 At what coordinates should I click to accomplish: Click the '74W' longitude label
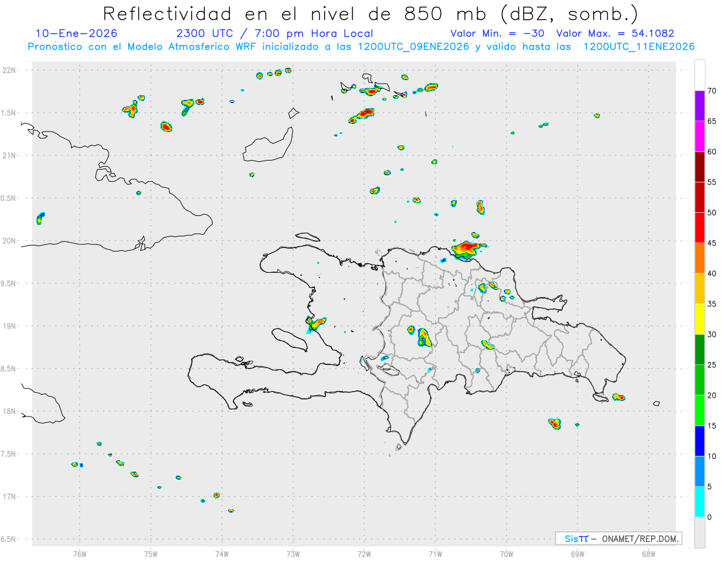222,554
